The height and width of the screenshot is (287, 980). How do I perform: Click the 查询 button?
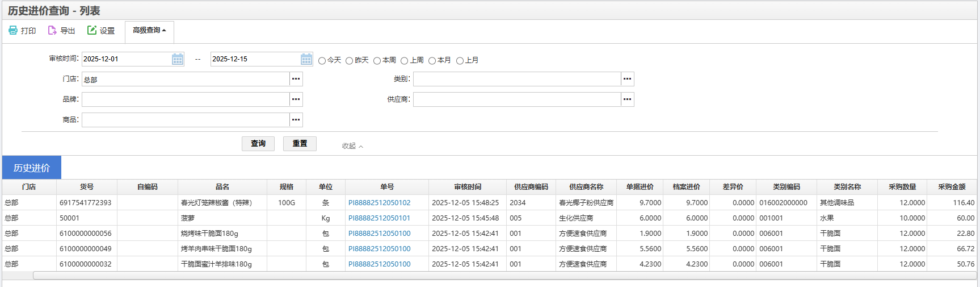click(258, 144)
